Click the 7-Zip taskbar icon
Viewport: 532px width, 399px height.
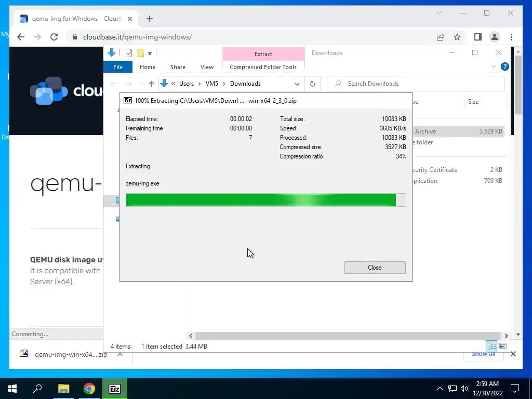click(x=115, y=389)
